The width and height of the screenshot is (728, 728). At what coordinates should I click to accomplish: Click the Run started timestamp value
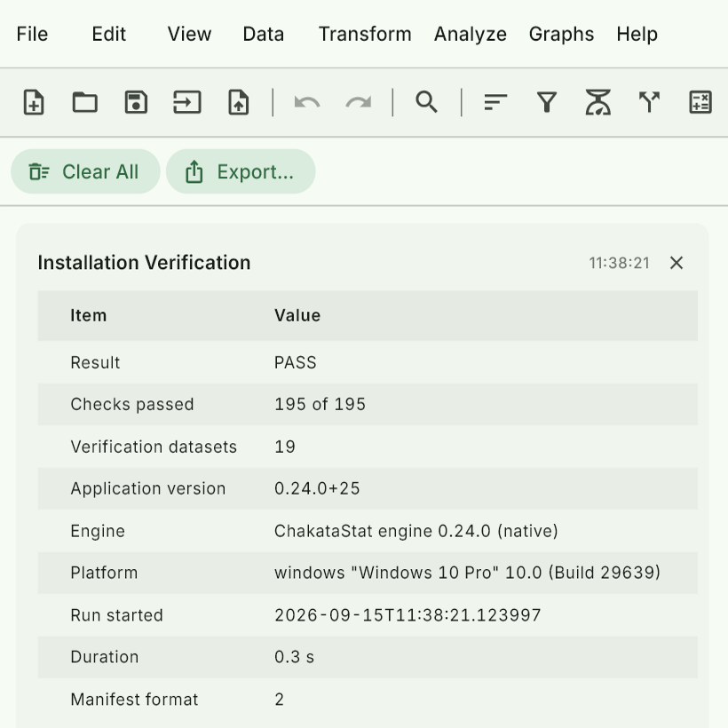tap(408, 615)
